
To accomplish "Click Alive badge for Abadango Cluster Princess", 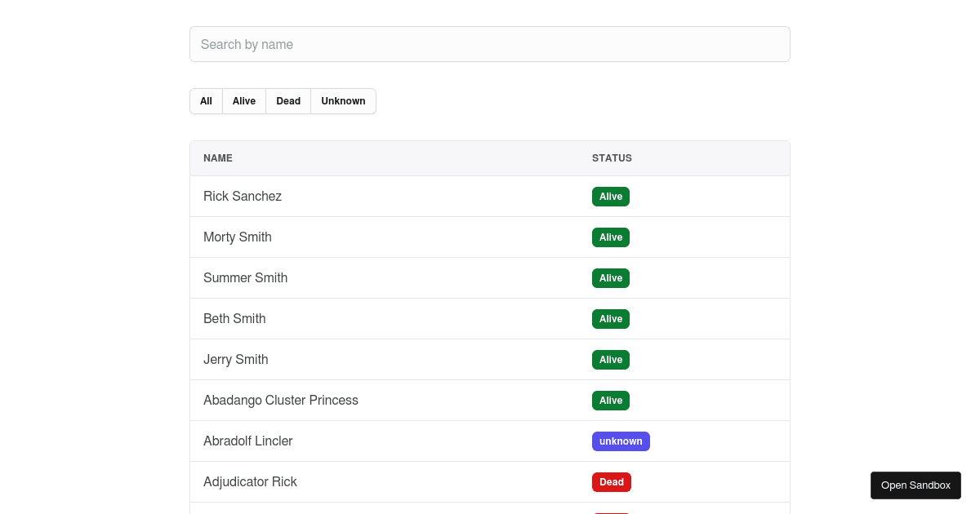I will click(611, 401).
